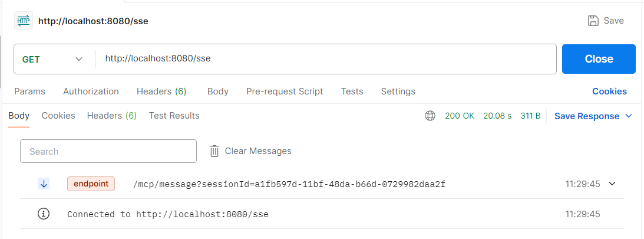644x239 pixels.
Task: Click the request URL input field
Action: 324,59
